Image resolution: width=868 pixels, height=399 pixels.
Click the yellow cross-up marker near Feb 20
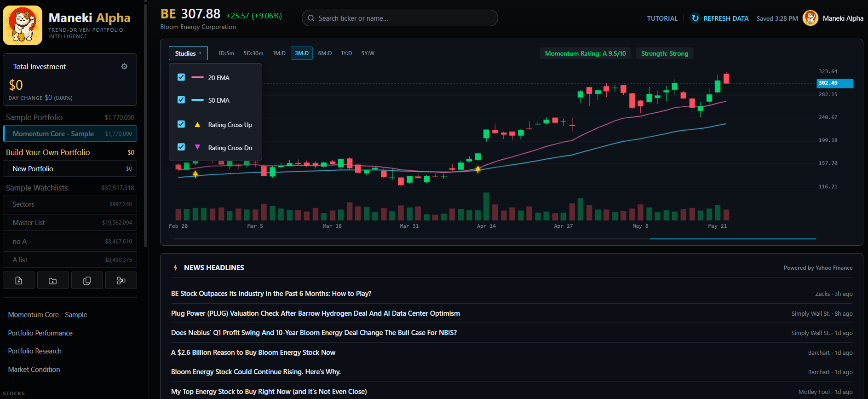coord(195,174)
